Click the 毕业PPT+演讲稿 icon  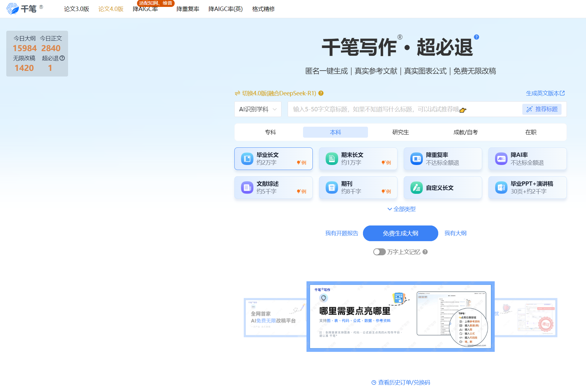point(501,188)
